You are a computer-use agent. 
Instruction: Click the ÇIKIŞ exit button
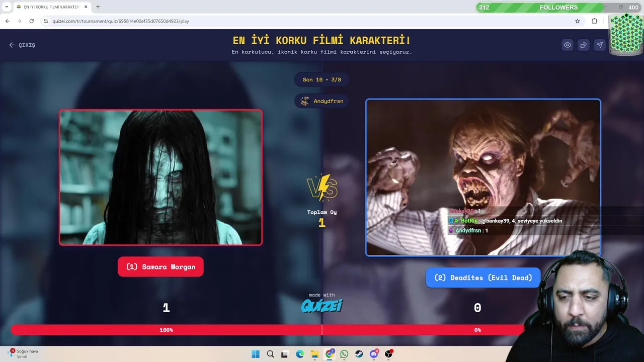click(x=22, y=45)
